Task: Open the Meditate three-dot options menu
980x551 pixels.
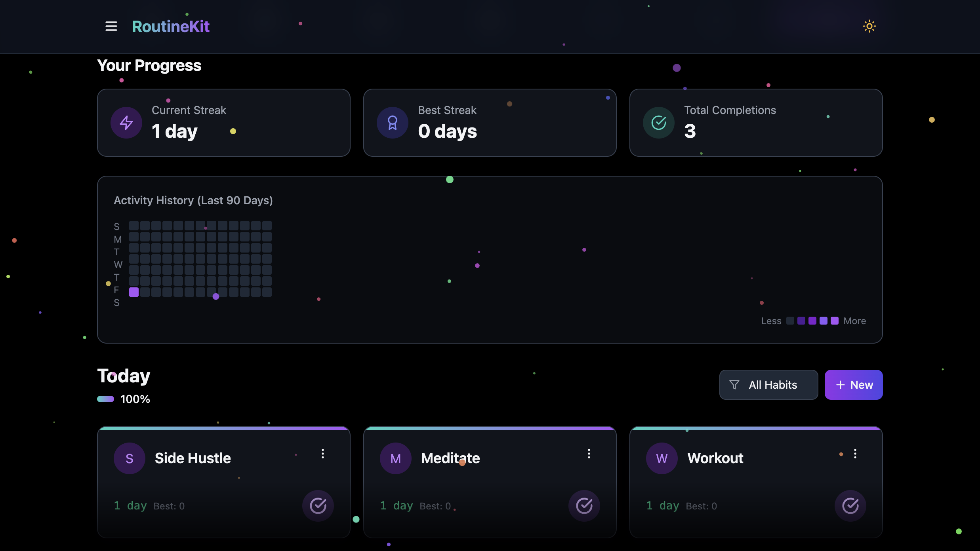Action: pyautogui.click(x=589, y=454)
